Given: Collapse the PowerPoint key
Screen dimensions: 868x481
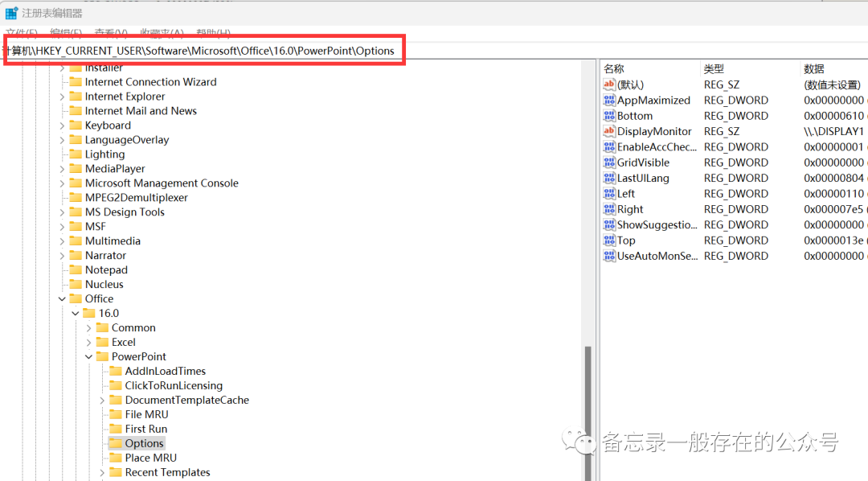Looking at the screenshot, I should 88,356.
